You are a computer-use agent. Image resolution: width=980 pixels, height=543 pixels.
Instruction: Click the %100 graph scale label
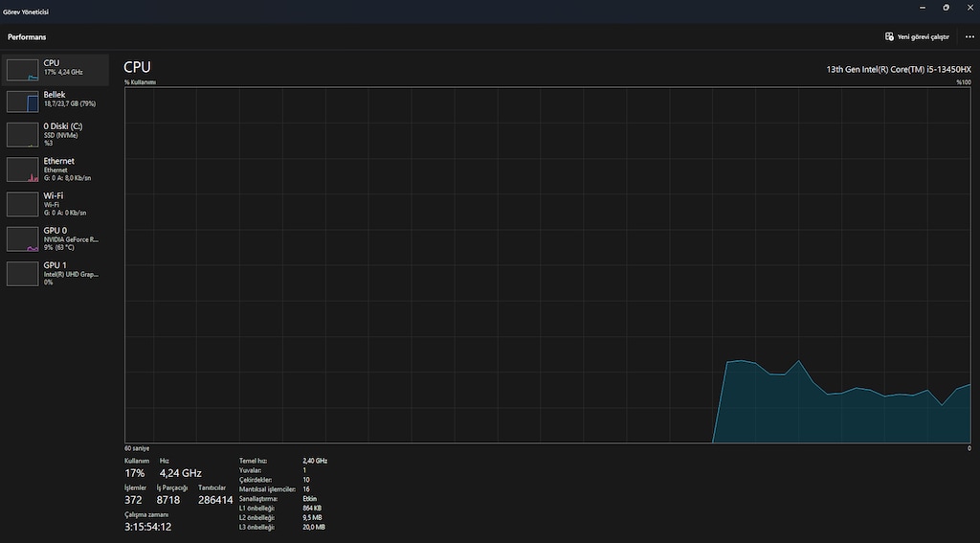pyautogui.click(x=964, y=82)
